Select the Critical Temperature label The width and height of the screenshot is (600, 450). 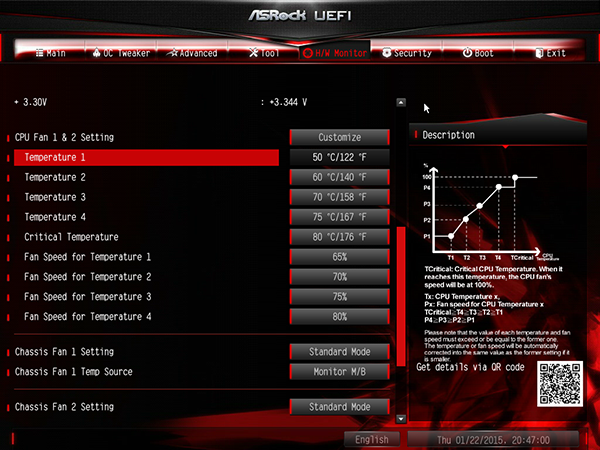(71, 237)
